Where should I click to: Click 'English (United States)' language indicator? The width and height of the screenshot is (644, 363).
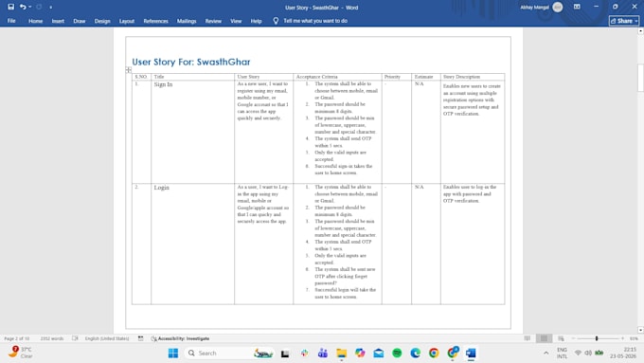[x=107, y=338]
